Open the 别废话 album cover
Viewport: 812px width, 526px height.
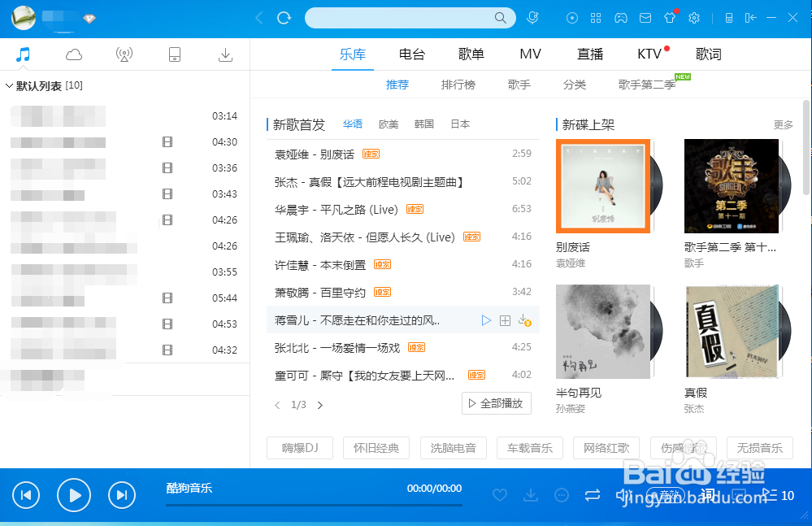point(603,186)
